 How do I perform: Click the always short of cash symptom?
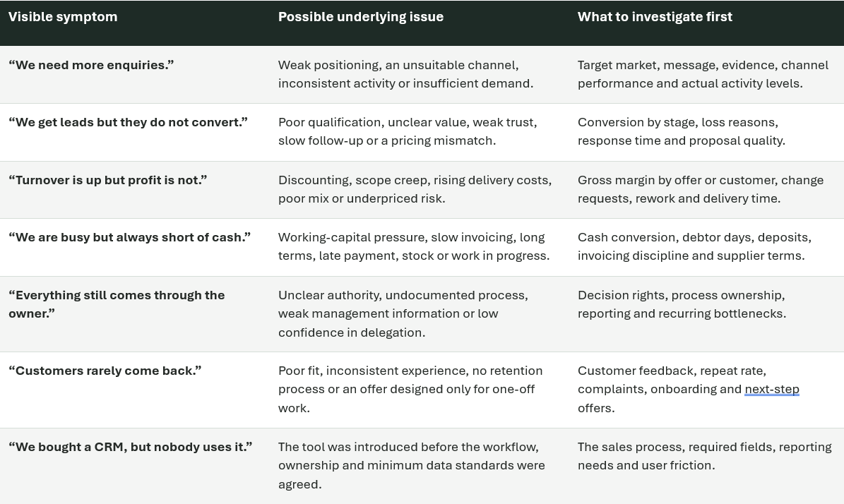click(x=130, y=237)
